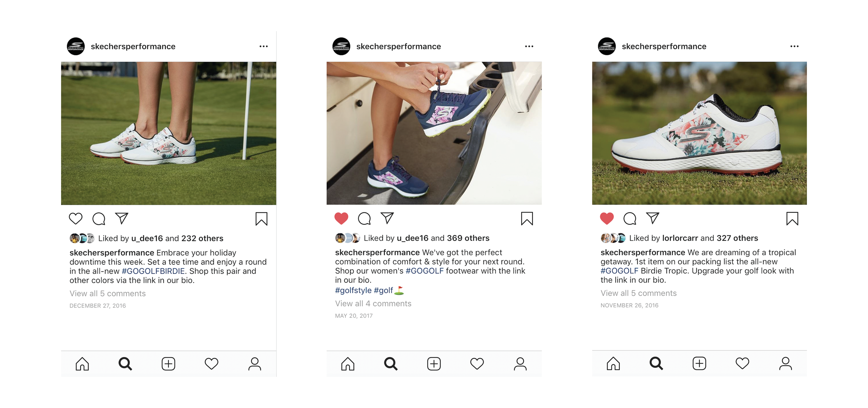Go to Home tab in first phone screen
This screenshot has width=868, height=408.
click(x=82, y=364)
